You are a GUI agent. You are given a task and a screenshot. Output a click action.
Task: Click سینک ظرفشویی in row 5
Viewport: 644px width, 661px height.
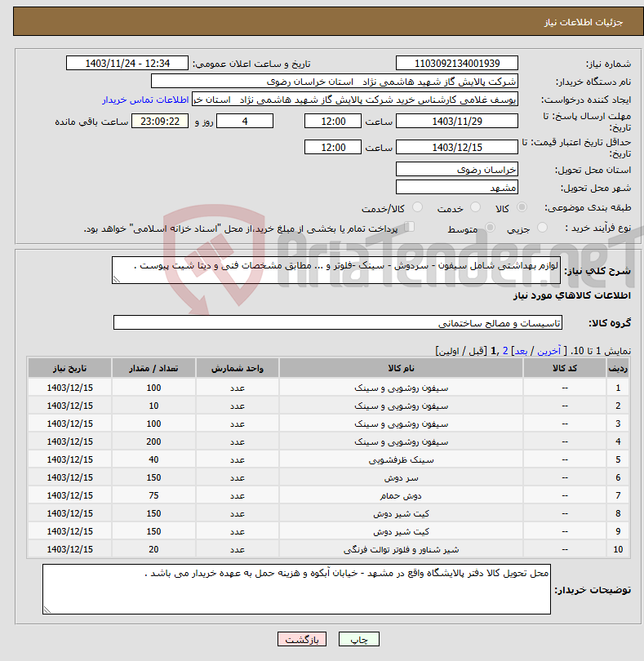pyautogui.click(x=401, y=460)
